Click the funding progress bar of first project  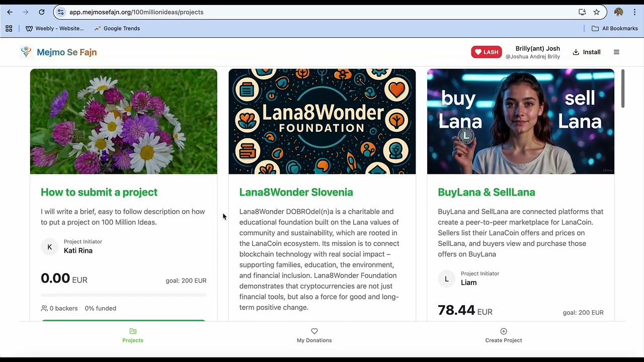point(124,295)
